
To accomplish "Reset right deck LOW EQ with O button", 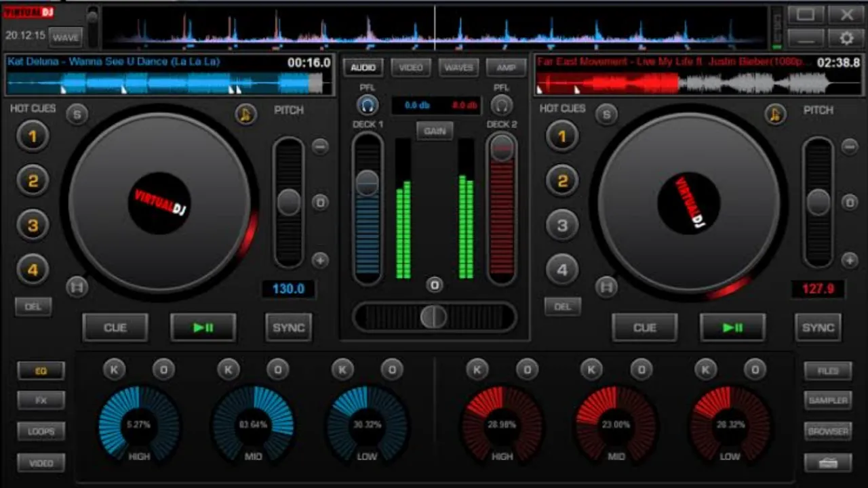I will click(x=755, y=369).
